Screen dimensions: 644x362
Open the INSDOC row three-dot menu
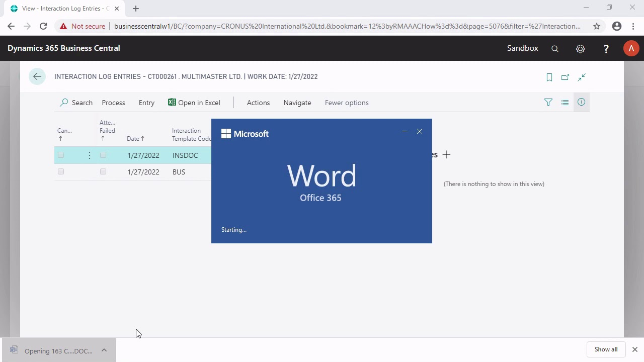point(89,155)
